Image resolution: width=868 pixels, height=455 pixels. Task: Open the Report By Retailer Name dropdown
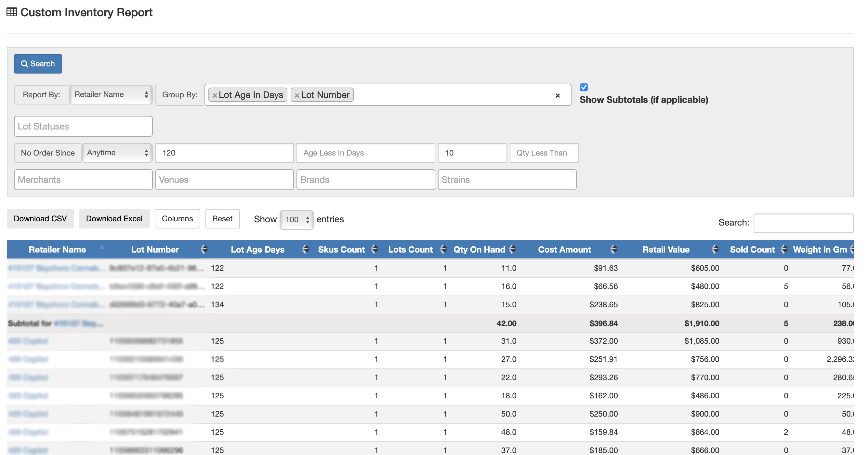(x=111, y=94)
